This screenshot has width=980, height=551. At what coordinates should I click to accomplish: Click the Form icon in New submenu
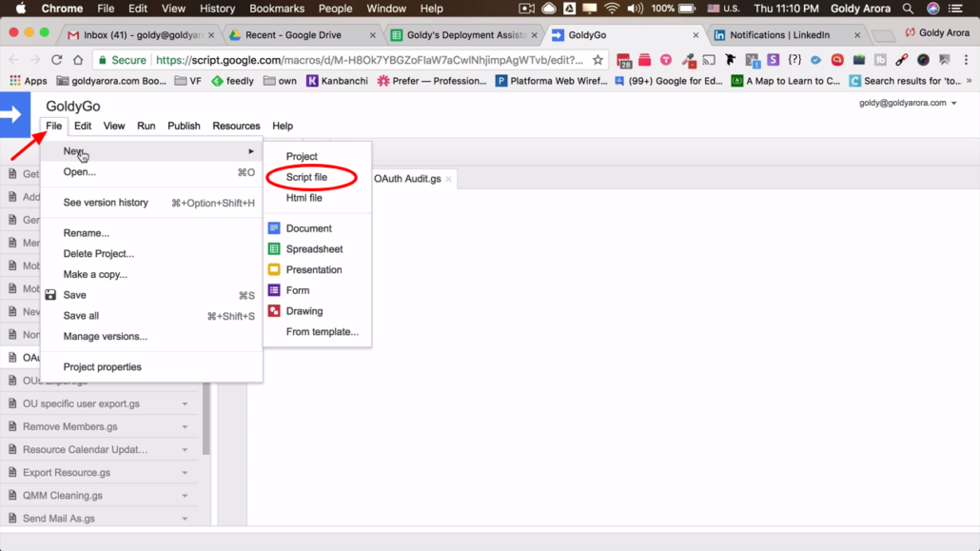coord(274,290)
